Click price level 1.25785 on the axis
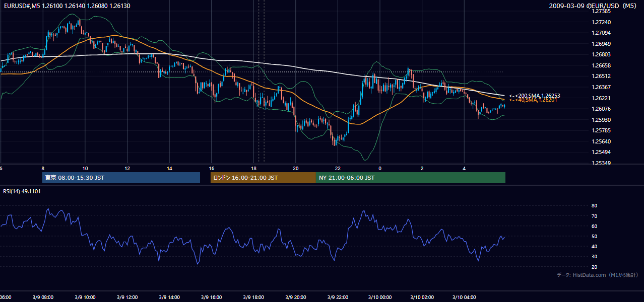Viewport: 644px width, 302px height. click(601, 130)
